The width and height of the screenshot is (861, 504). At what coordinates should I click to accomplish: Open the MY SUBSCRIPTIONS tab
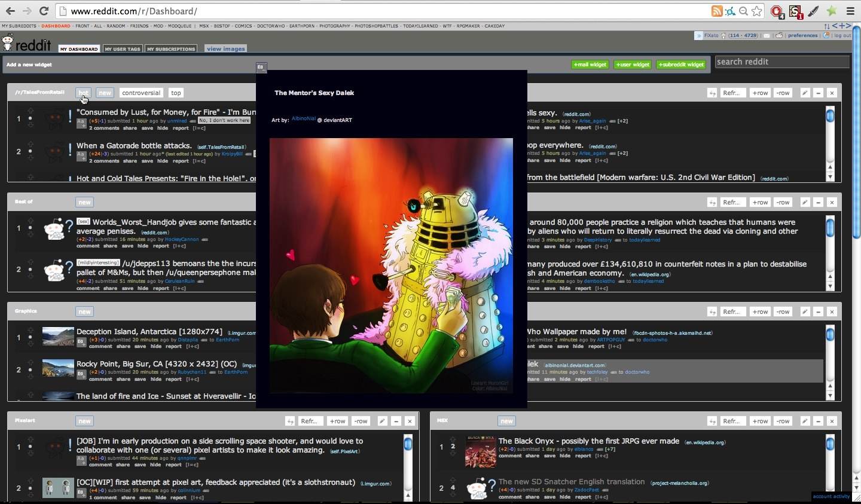pos(171,49)
